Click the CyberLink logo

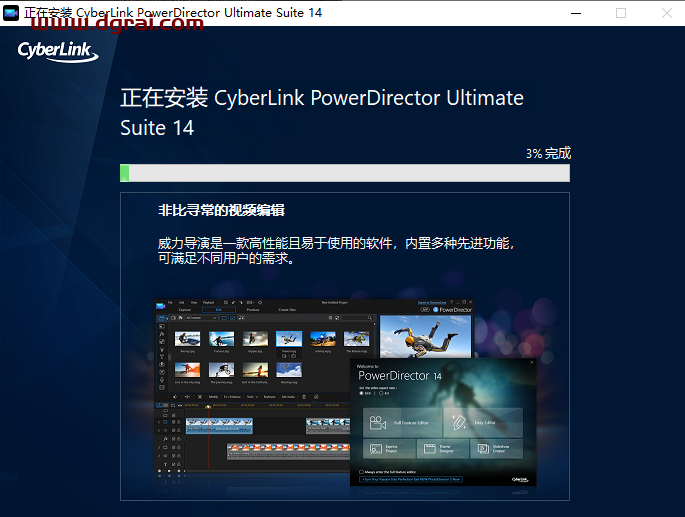[x=58, y=52]
